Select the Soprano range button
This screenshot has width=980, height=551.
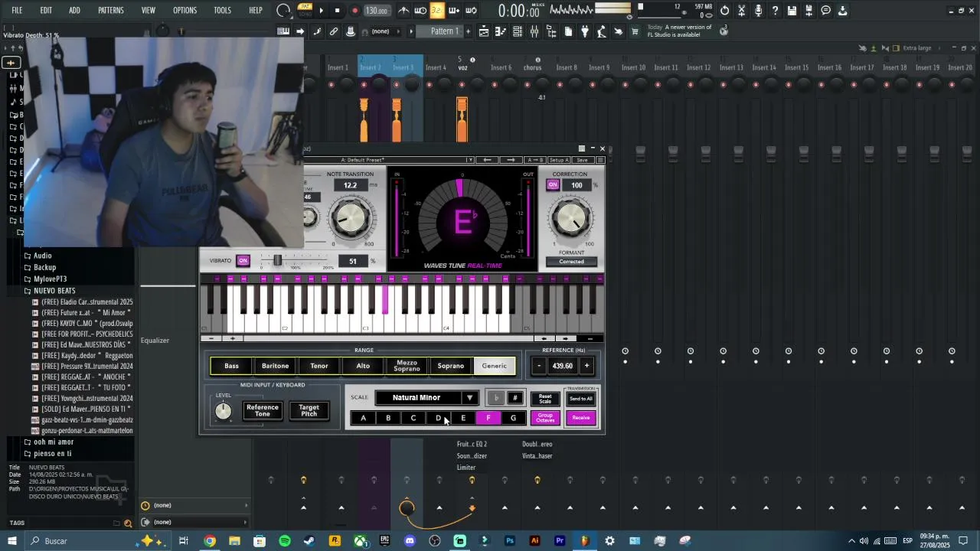coord(451,366)
